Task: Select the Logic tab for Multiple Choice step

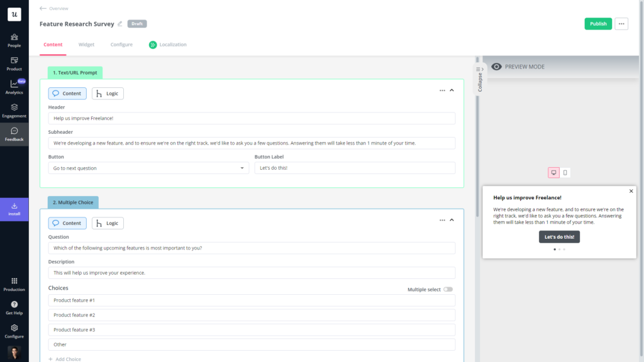Action: (108, 223)
